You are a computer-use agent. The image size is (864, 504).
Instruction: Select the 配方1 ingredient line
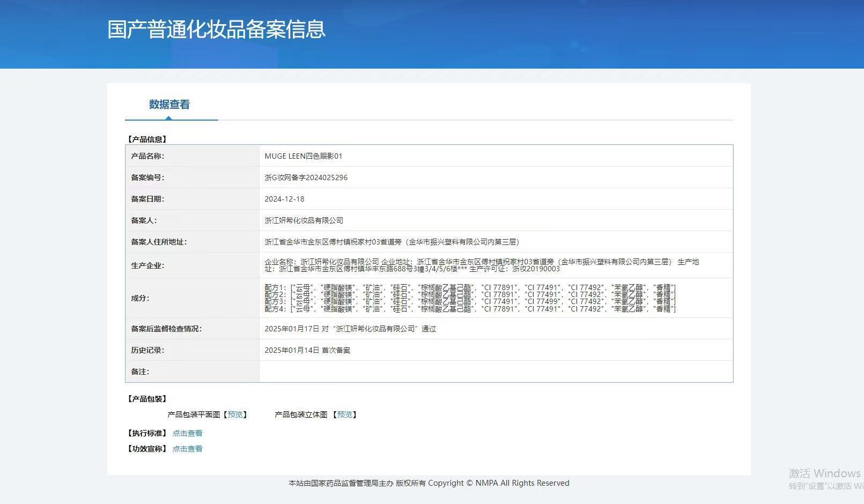[470, 288]
